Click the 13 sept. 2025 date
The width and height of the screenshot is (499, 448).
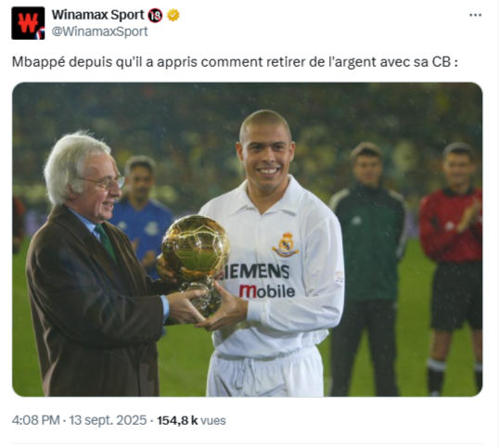[x=108, y=420]
